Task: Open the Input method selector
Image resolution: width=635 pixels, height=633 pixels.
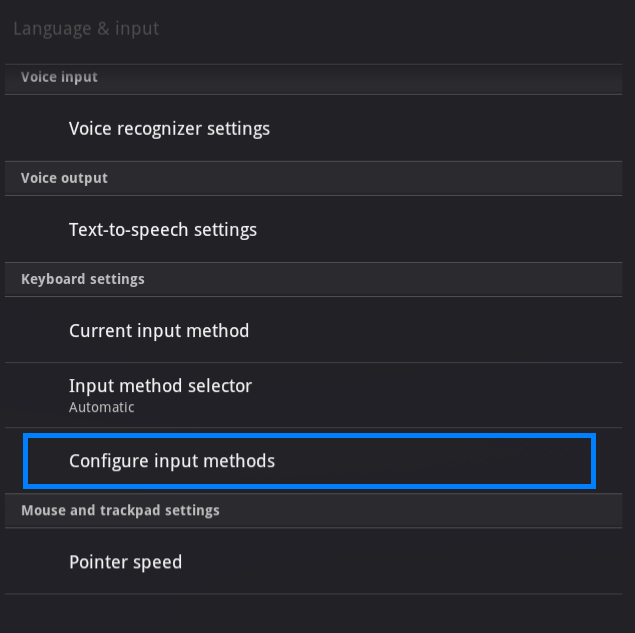Action: point(160,386)
